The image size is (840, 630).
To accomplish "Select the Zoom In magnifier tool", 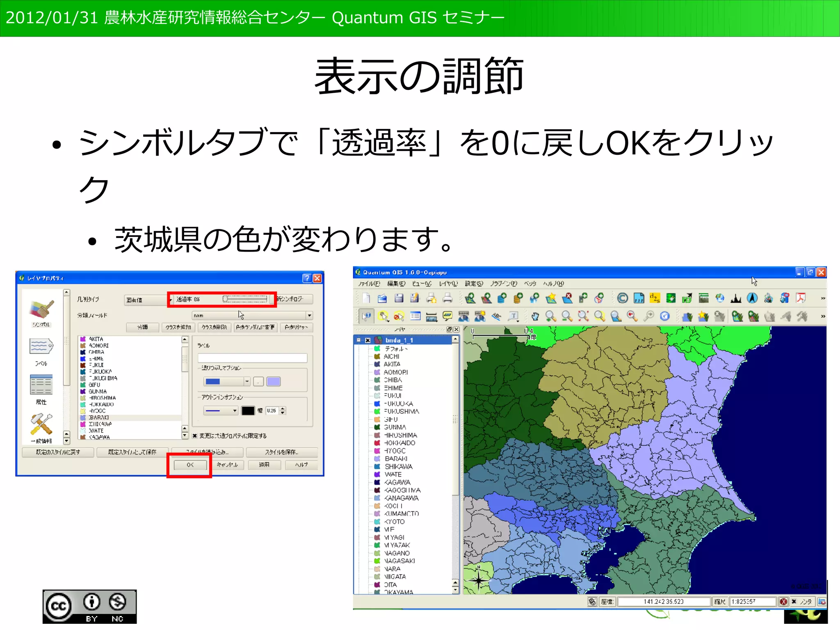I will 551,316.
